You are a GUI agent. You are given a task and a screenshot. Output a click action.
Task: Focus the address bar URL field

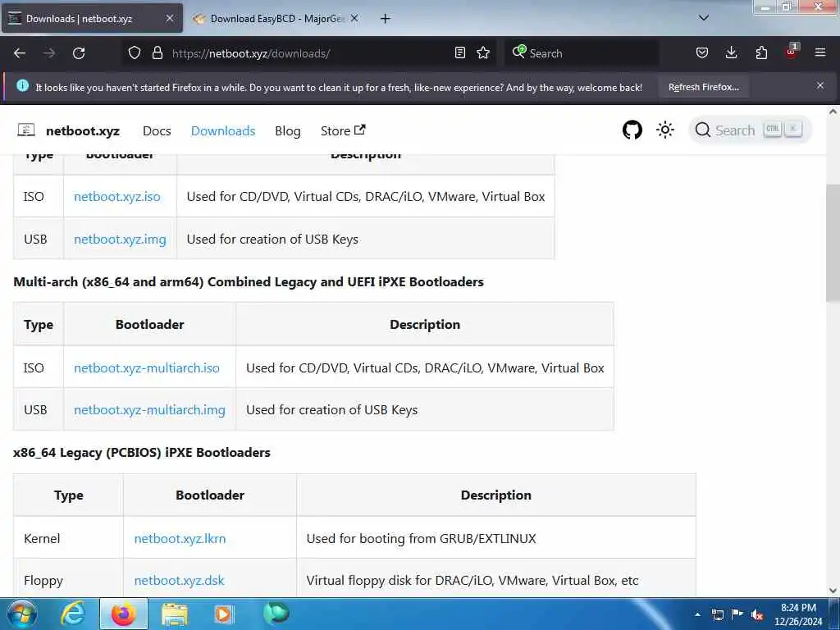[x=311, y=53]
